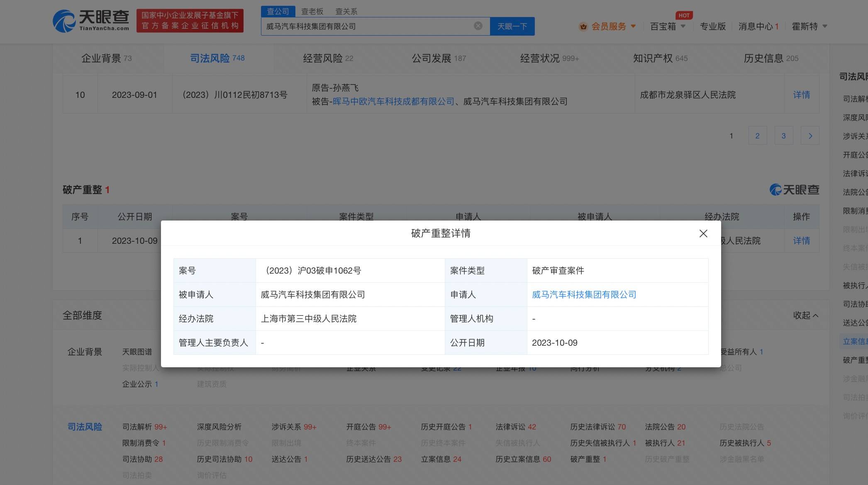Screen dimensions: 868x485
Task: Open the 会员服务 dropdown
Action: [x=613, y=26]
